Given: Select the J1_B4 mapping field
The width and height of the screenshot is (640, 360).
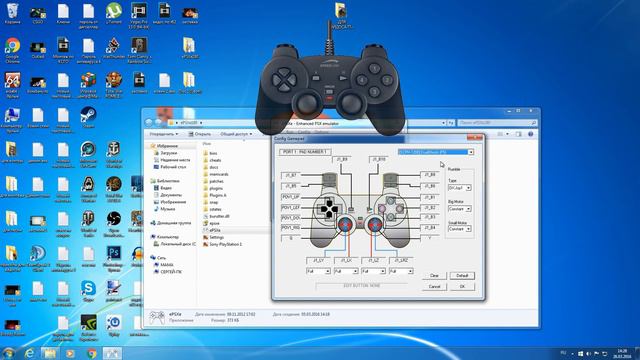Looking at the screenshot, I should [429, 228].
